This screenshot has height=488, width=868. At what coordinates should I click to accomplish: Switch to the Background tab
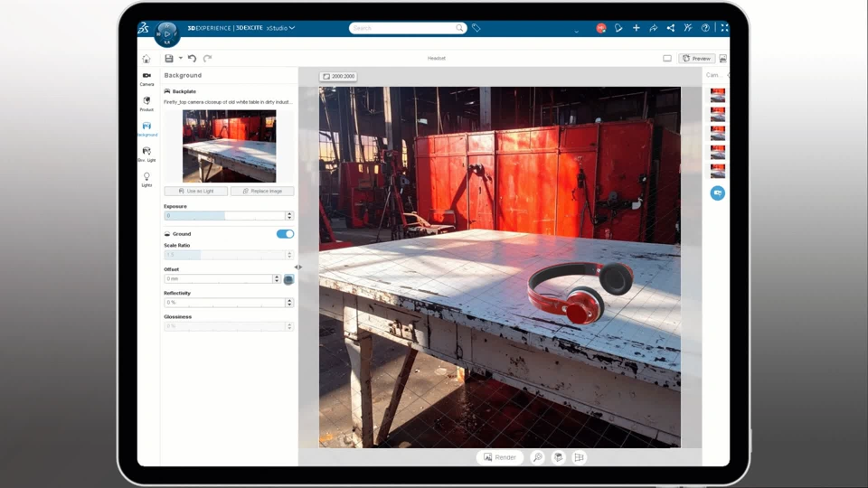pos(146,128)
